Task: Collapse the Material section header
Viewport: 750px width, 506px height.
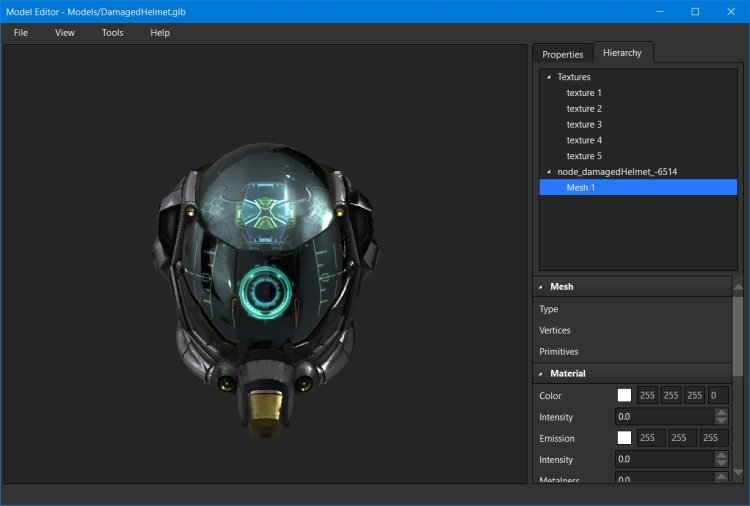Action: (541, 374)
